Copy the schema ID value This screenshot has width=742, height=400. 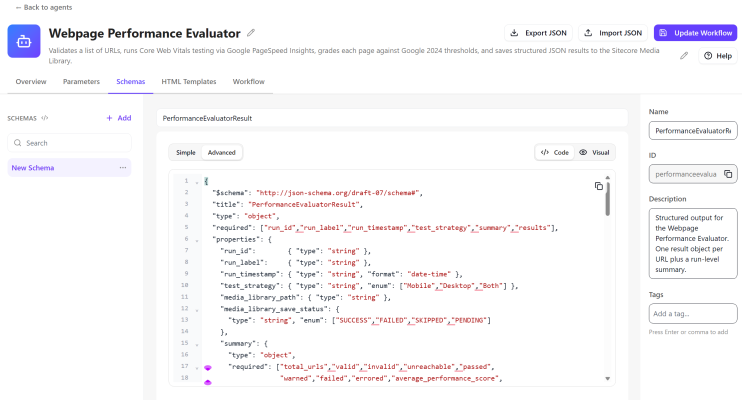point(728,174)
